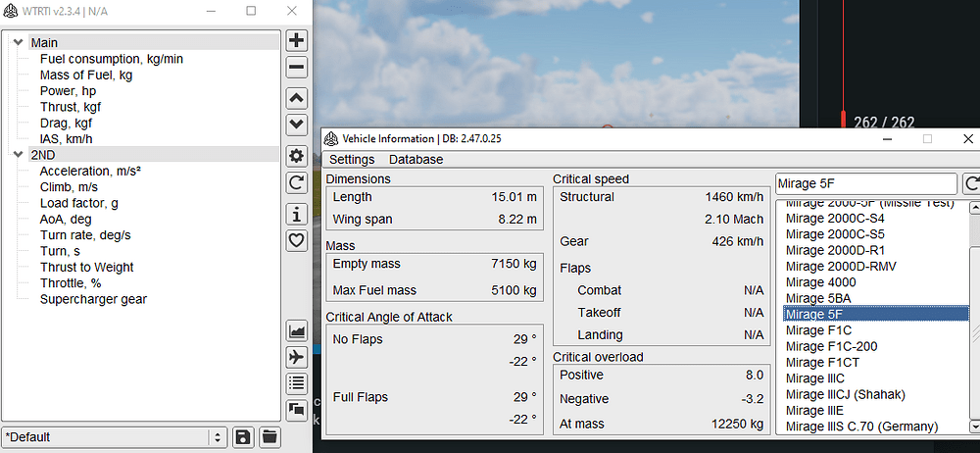Select AoA, deg tree item
The width and height of the screenshot is (980, 453).
[x=66, y=219]
